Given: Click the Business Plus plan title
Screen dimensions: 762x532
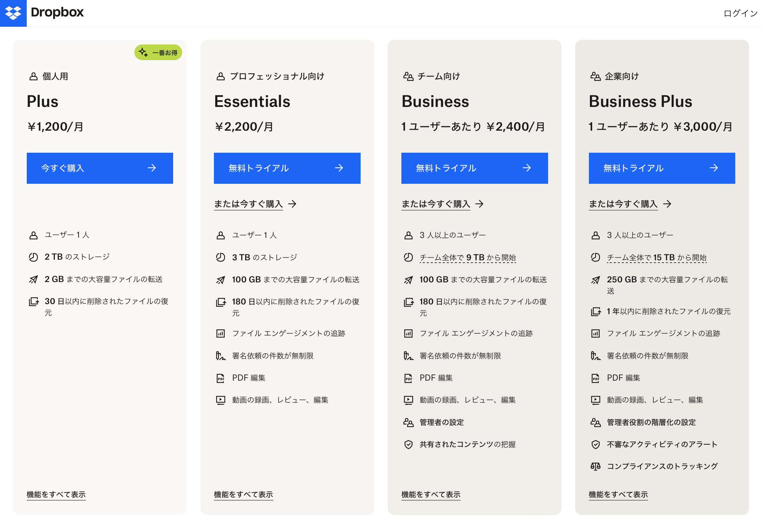Looking at the screenshot, I should click(x=640, y=102).
